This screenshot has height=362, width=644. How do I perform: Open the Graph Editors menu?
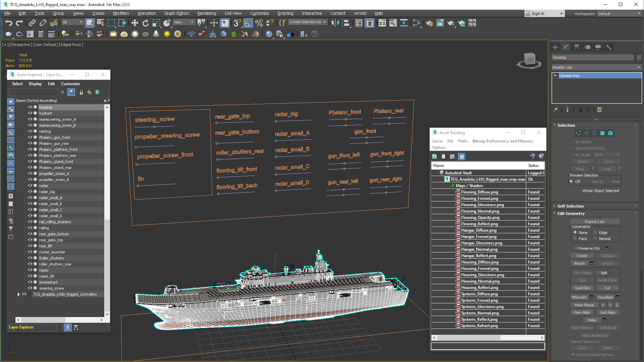coord(176,13)
